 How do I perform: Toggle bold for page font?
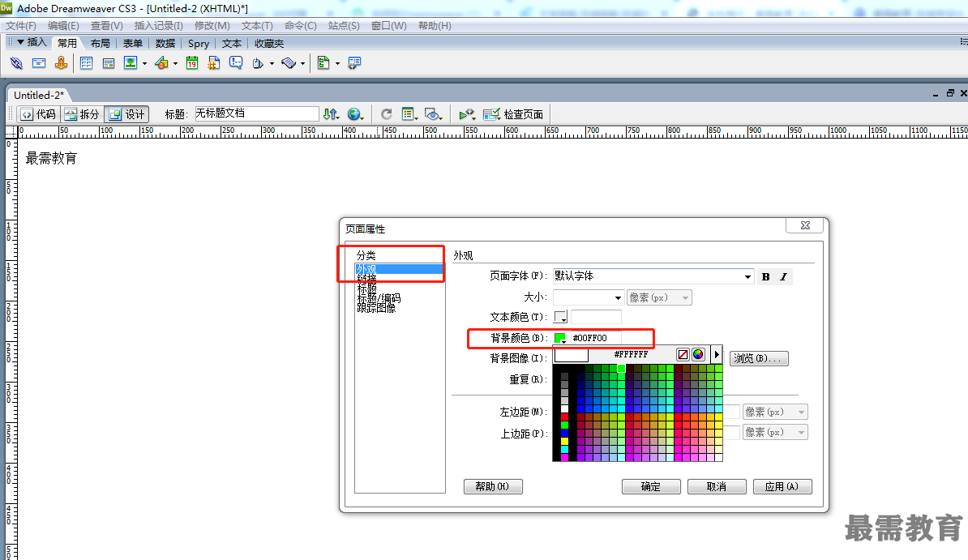[765, 276]
